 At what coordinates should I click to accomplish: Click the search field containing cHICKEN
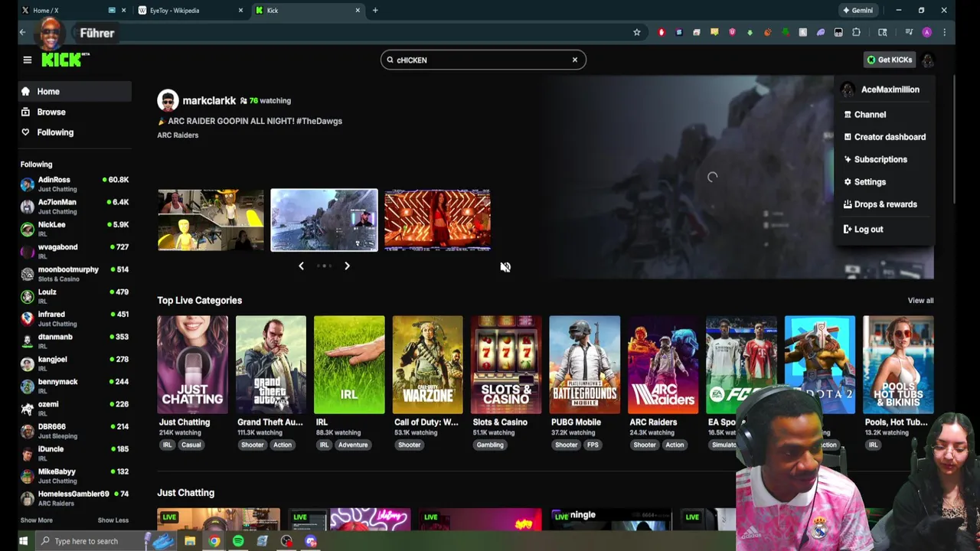pyautogui.click(x=483, y=60)
